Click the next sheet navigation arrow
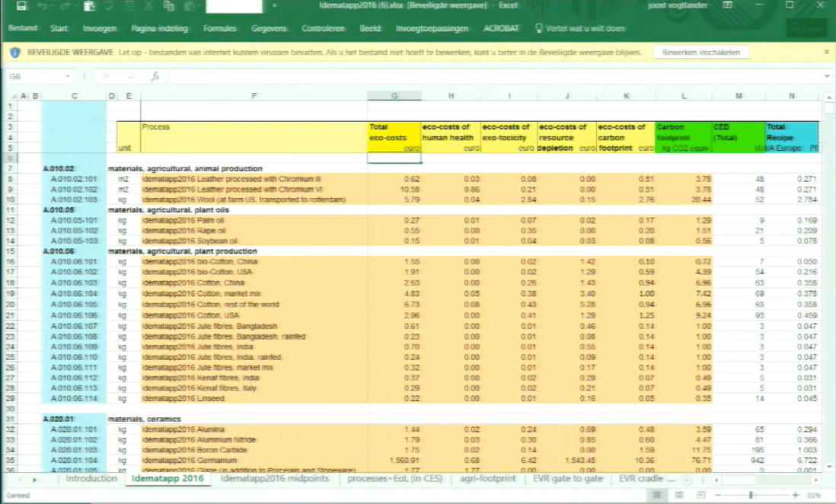Viewport: 836px width, 504px height. coord(35,480)
